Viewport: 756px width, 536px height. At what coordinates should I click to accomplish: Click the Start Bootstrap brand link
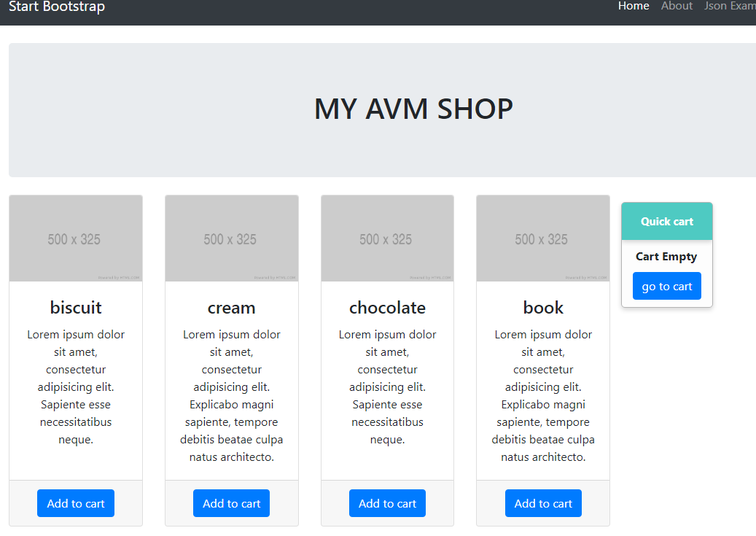[57, 7]
